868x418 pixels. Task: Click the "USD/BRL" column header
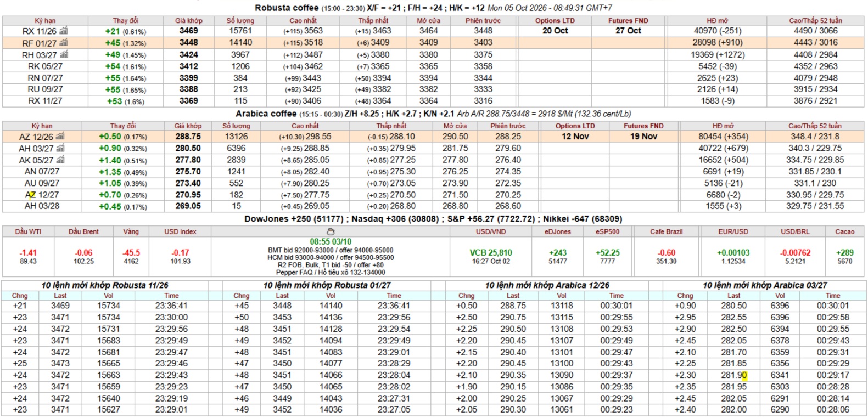pos(795,232)
